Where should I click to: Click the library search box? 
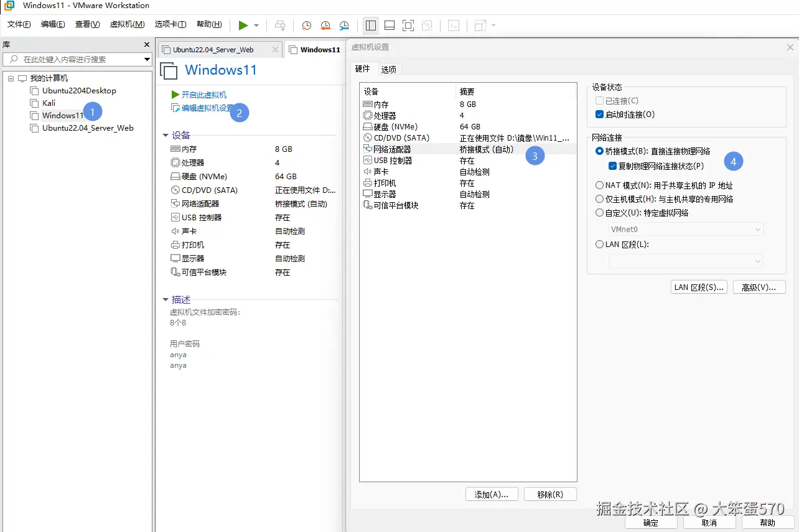[x=78, y=59]
